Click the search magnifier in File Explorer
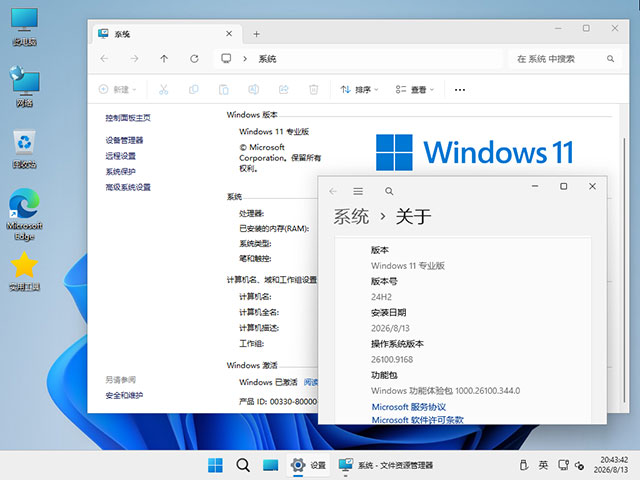 [x=610, y=59]
